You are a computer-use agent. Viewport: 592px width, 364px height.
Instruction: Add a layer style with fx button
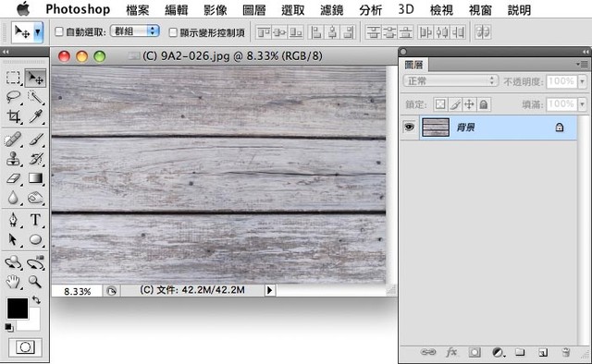451,352
